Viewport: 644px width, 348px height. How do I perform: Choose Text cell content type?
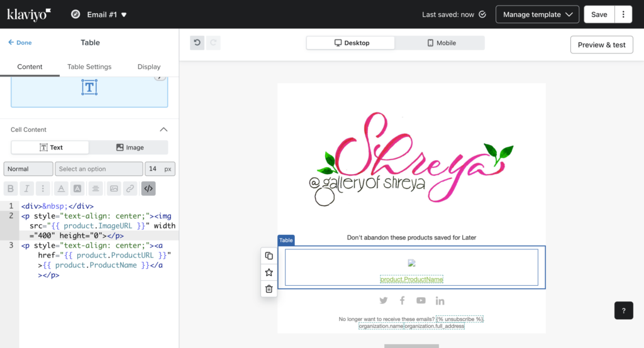pos(50,148)
